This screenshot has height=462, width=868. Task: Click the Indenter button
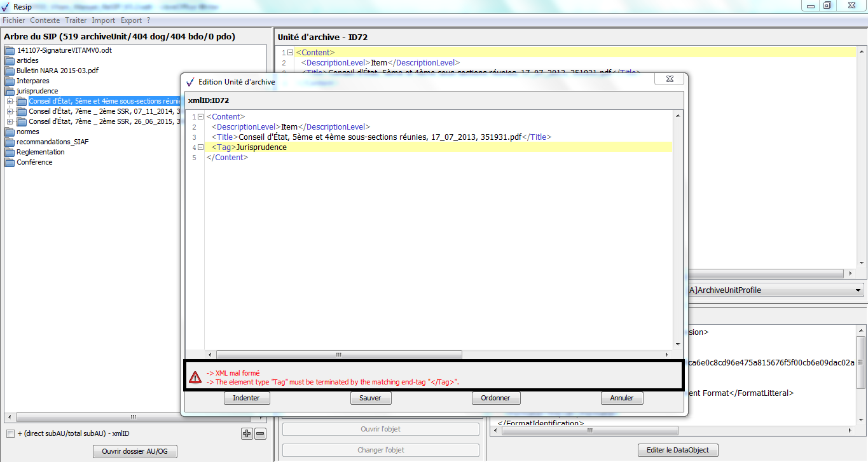click(x=247, y=398)
